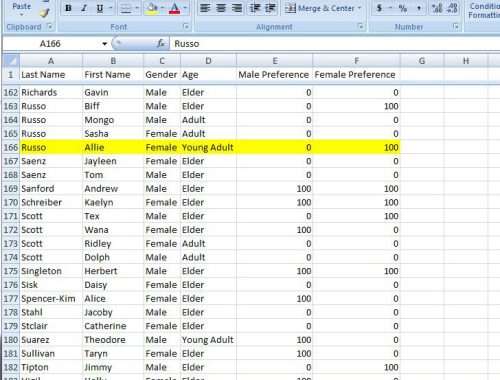Apply accounting dollar number format
The height and width of the screenshot is (380, 500).
coord(379,8)
